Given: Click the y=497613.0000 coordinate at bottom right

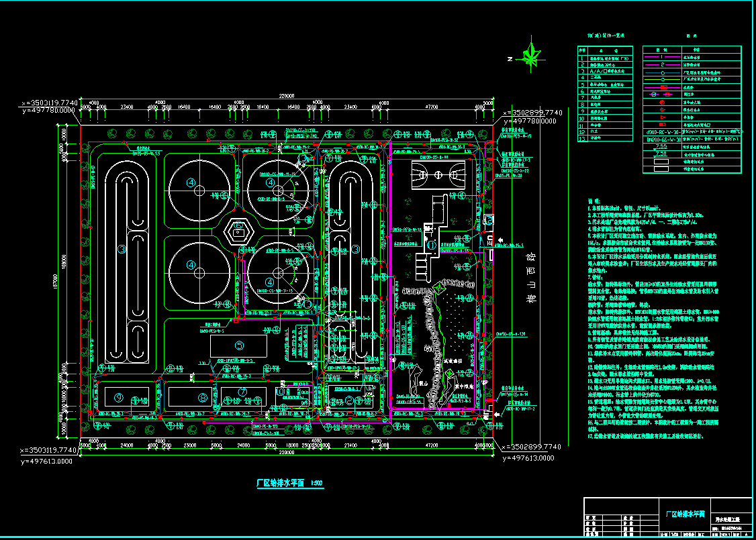Looking at the screenshot, I should (528, 458).
